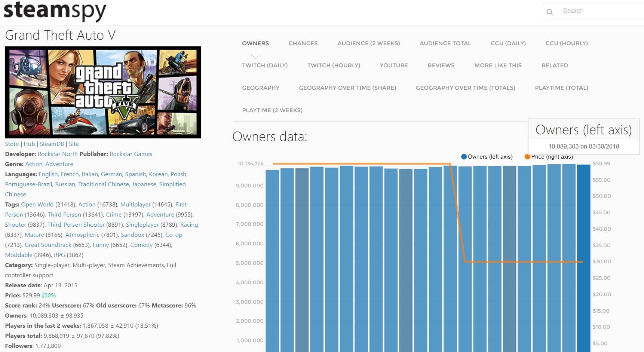Open the CCU (Daily) tab

pyautogui.click(x=508, y=43)
